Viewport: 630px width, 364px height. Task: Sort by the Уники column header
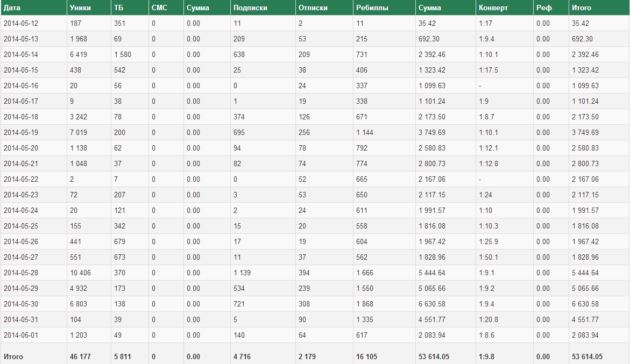tap(80, 8)
